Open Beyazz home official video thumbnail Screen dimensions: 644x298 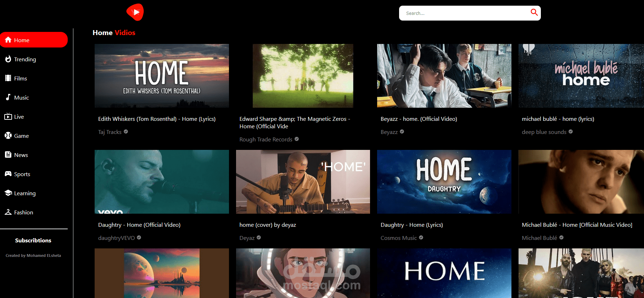tap(444, 76)
